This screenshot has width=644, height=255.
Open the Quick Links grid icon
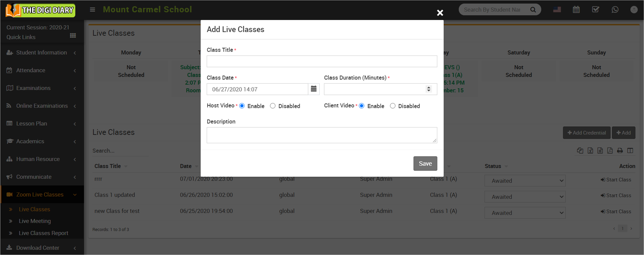click(x=73, y=36)
